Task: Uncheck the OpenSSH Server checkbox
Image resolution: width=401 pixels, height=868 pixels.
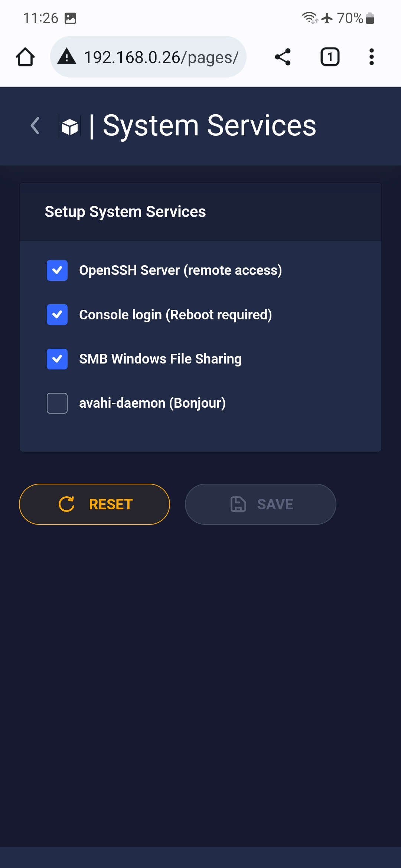Action: tap(57, 270)
